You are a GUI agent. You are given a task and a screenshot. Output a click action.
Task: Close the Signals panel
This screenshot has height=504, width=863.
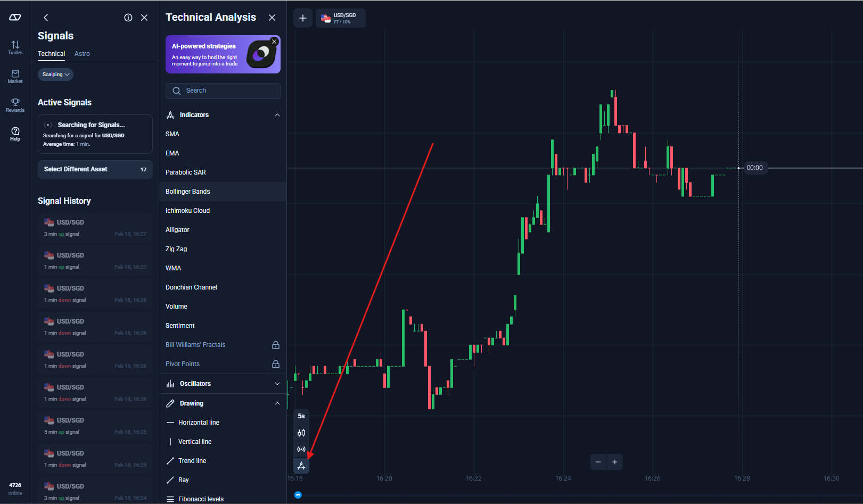(144, 18)
